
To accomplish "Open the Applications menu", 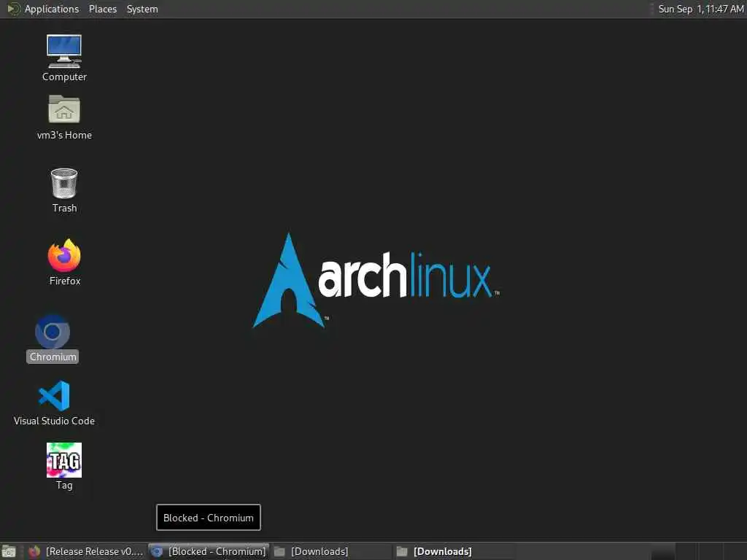I will (52, 9).
